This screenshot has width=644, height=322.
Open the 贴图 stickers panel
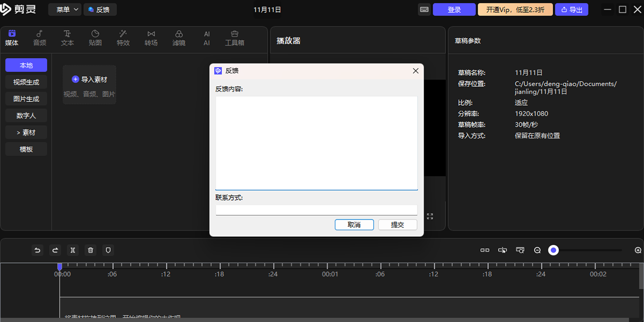[x=95, y=38]
